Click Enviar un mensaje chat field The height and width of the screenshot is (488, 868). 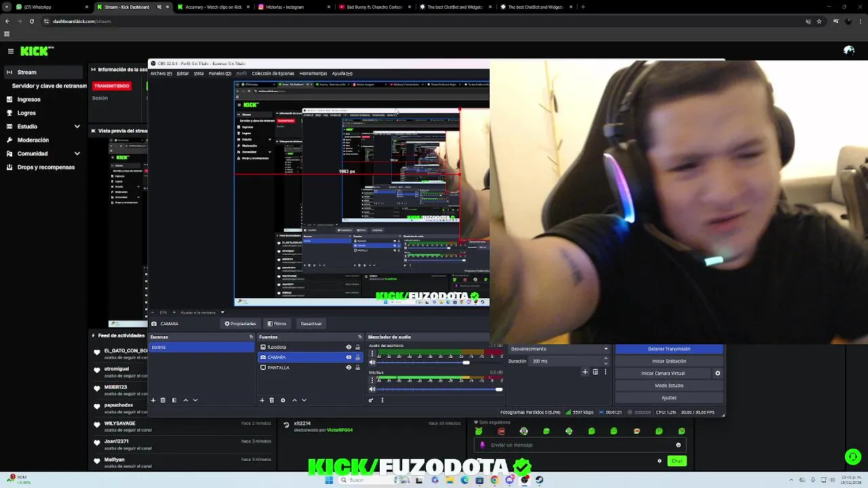580,445
